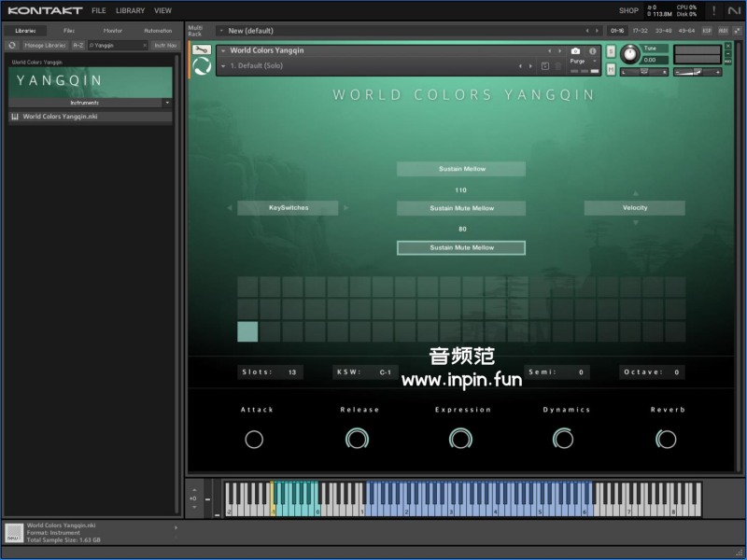Mute the instrument with M button

611,69
